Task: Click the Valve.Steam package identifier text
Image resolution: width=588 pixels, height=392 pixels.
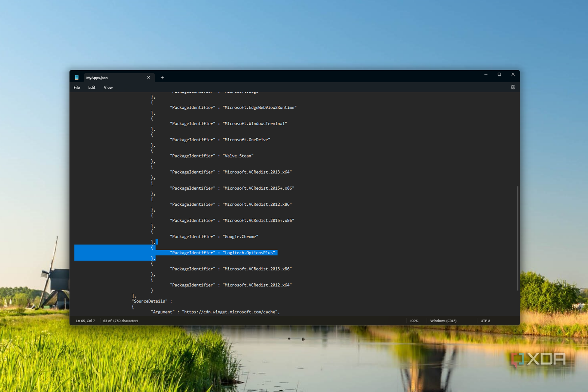Action: click(238, 156)
